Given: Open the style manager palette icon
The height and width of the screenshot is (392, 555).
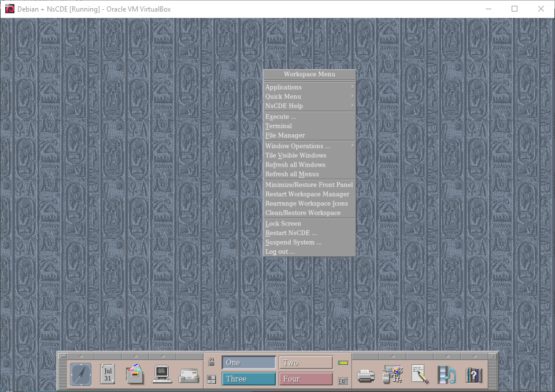Looking at the screenshot, I should (x=393, y=375).
